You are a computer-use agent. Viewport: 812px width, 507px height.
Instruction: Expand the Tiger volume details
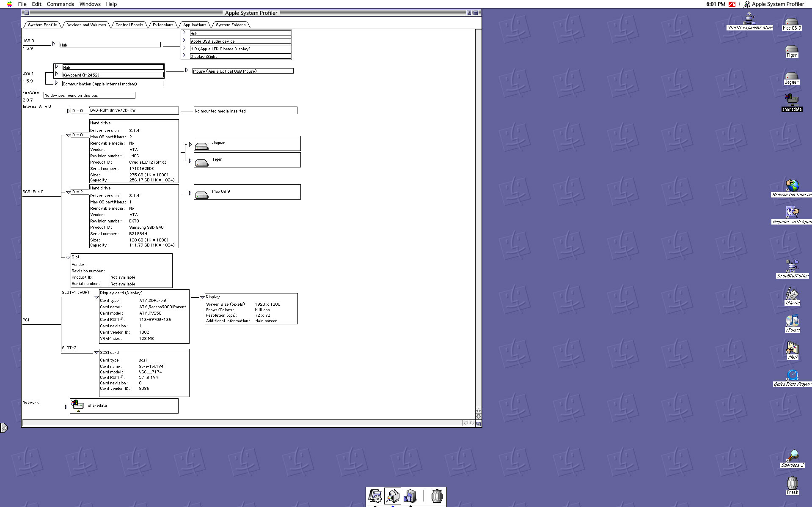(x=190, y=161)
